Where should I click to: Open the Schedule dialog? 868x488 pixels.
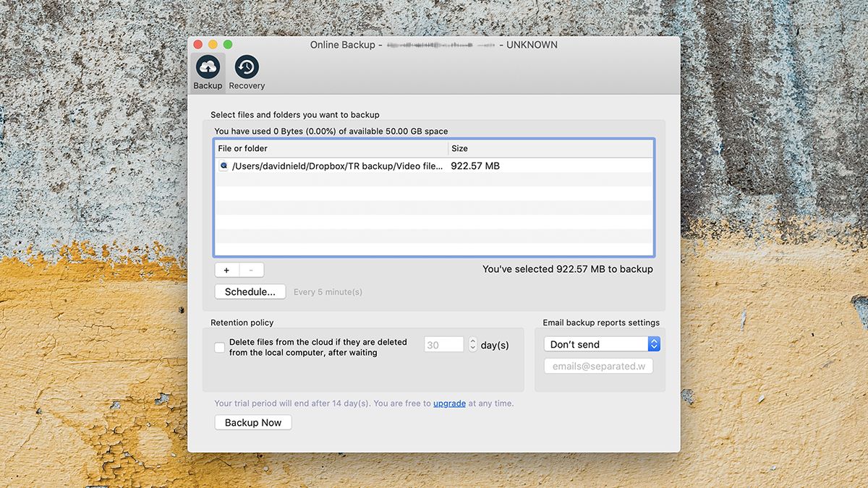[x=250, y=291]
